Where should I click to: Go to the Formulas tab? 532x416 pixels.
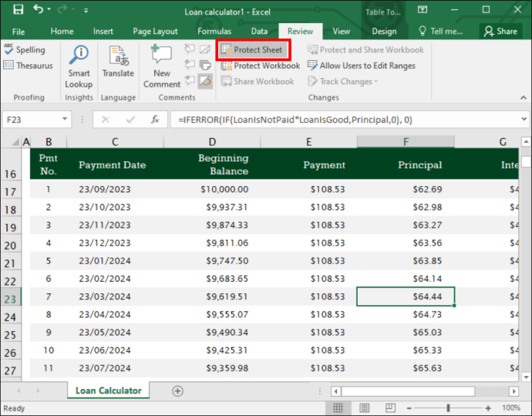pyautogui.click(x=214, y=31)
